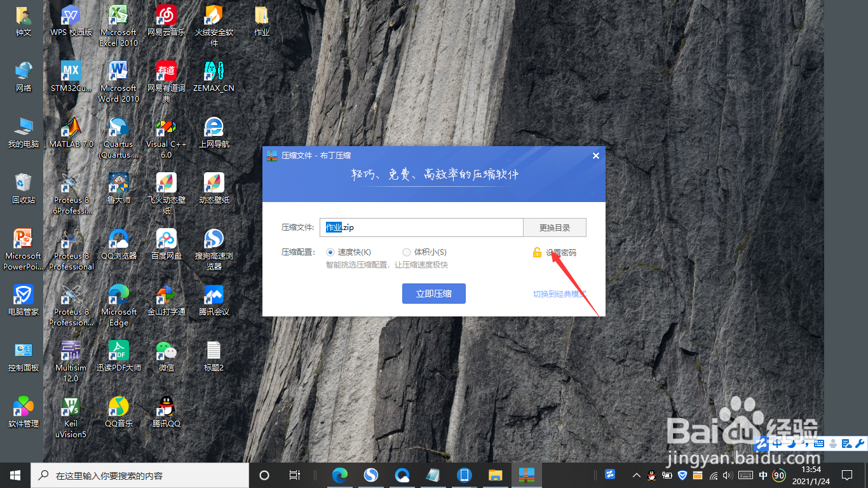Open Sogou browser from the taskbar
Screen dimensions: 868x488
pyautogui.click(x=371, y=475)
